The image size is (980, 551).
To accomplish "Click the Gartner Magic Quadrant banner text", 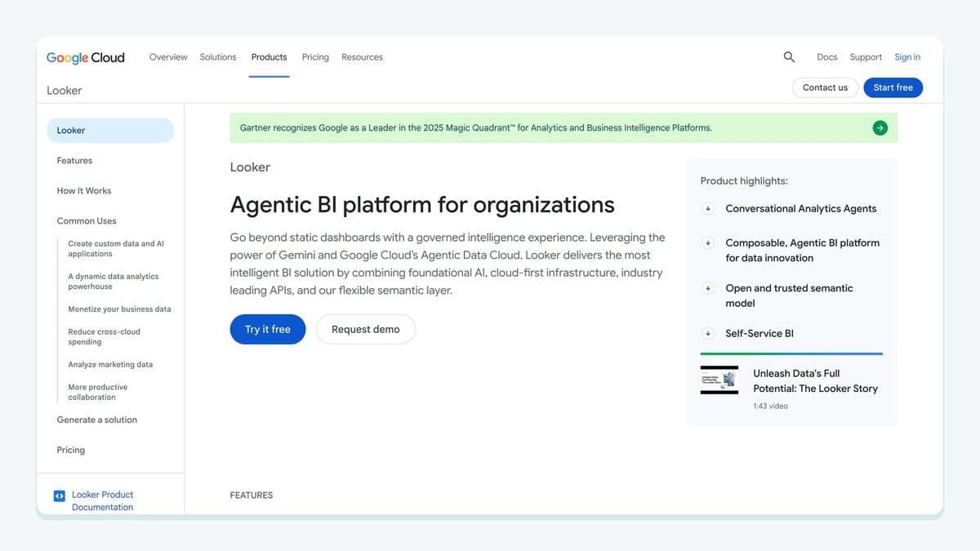I will tap(476, 128).
